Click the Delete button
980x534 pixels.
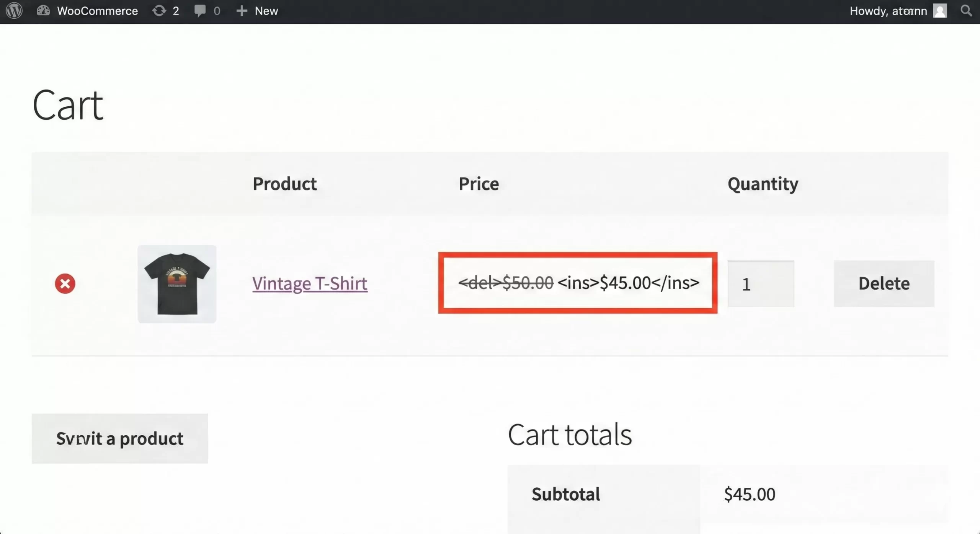click(x=884, y=283)
